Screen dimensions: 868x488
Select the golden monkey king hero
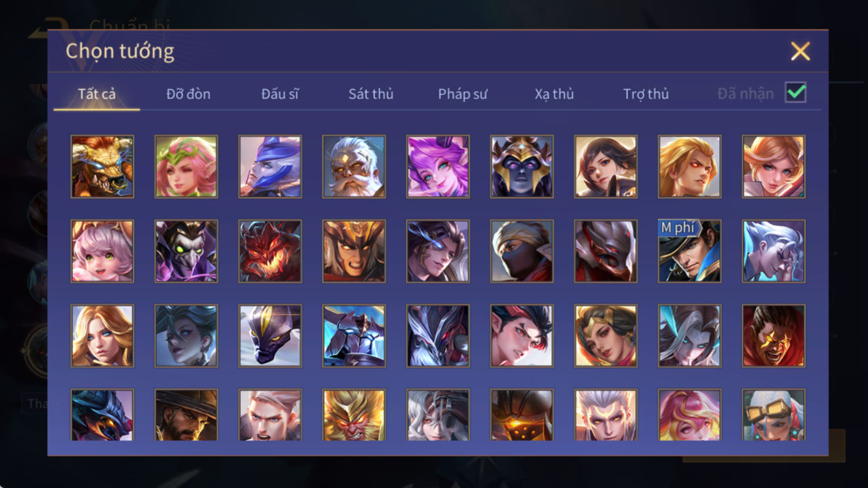coord(354,415)
